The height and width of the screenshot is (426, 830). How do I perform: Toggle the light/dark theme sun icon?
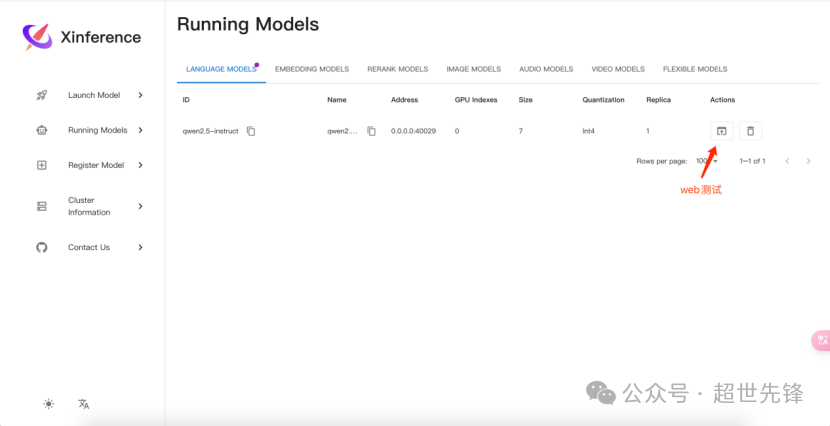[49, 404]
